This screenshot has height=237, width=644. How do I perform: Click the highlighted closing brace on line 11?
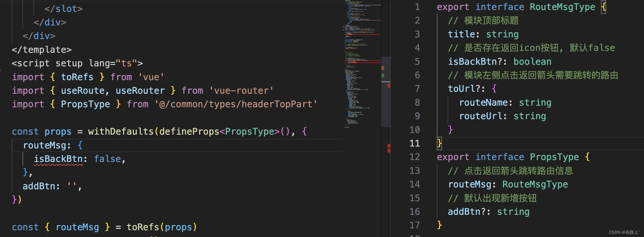440,143
